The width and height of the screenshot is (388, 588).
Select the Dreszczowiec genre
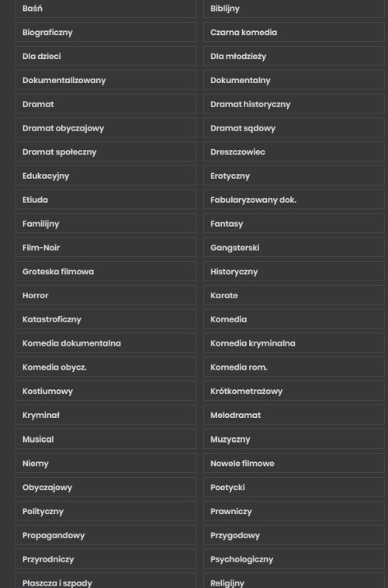294,152
